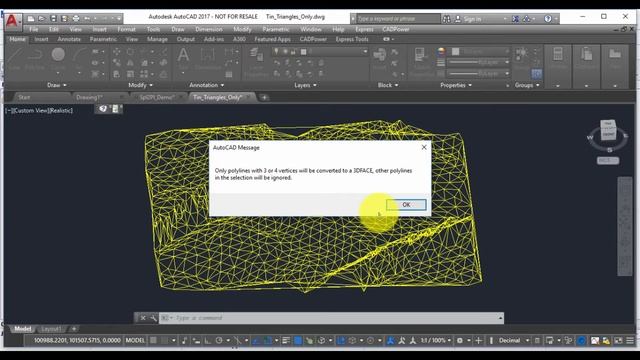Close the AutoCAD Message dialog with X

point(424,147)
